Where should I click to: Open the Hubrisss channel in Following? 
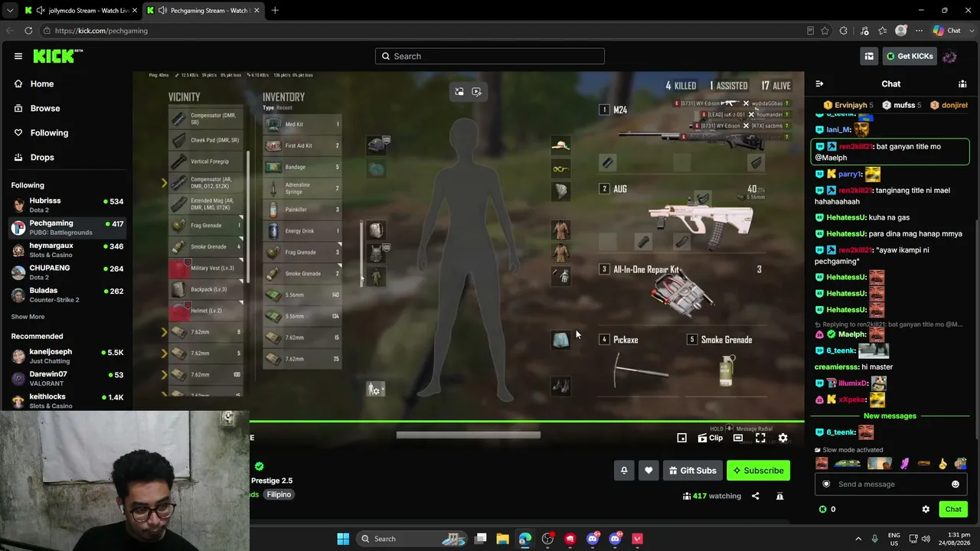click(x=67, y=204)
